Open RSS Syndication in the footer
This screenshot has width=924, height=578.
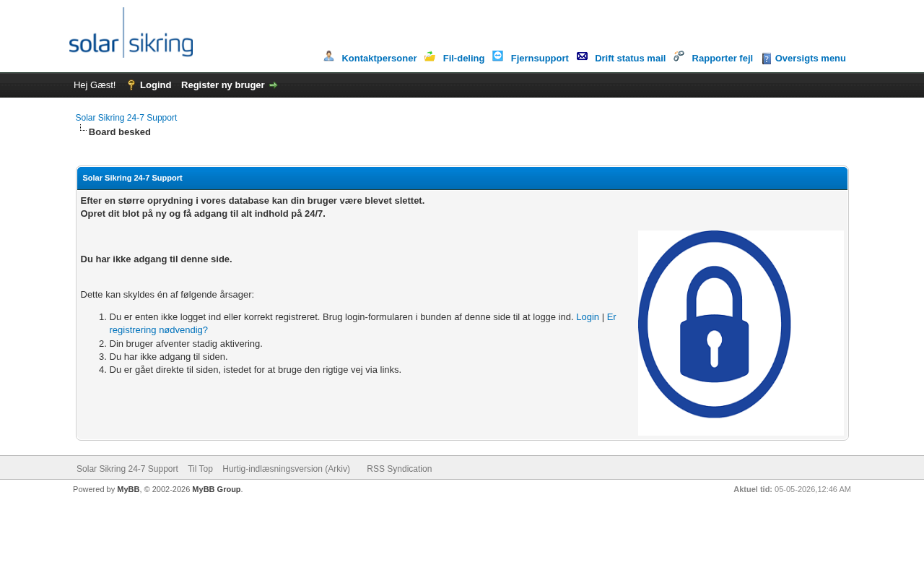point(399,469)
